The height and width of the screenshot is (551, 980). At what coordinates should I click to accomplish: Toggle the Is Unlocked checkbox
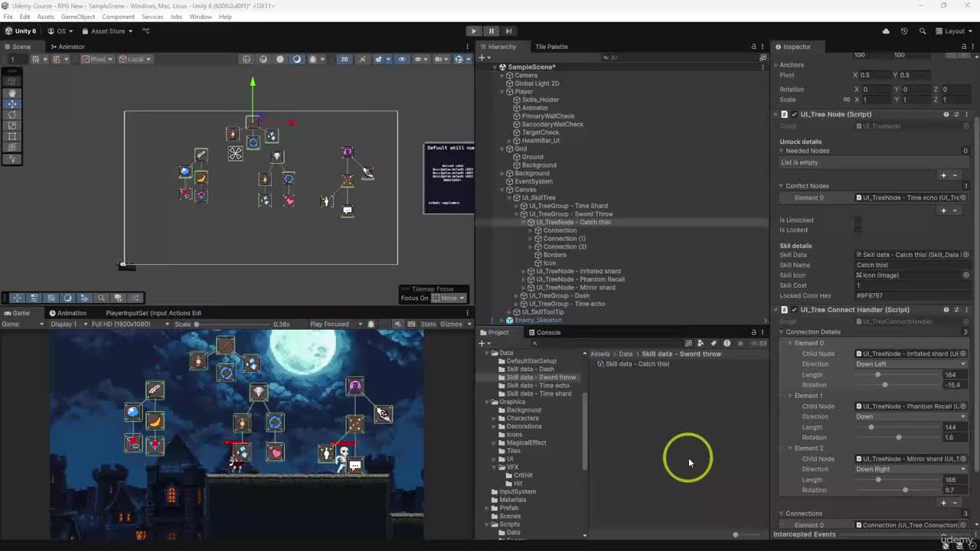click(x=858, y=220)
